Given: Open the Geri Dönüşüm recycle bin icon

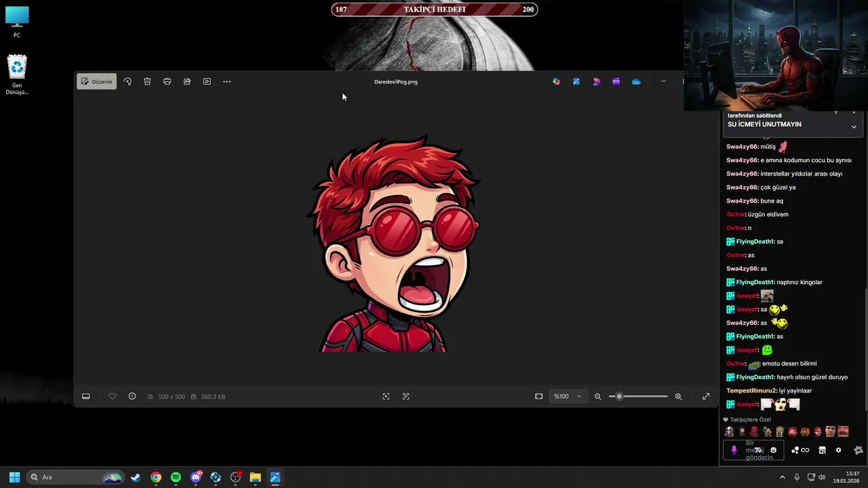Looking at the screenshot, I should click(x=17, y=75).
